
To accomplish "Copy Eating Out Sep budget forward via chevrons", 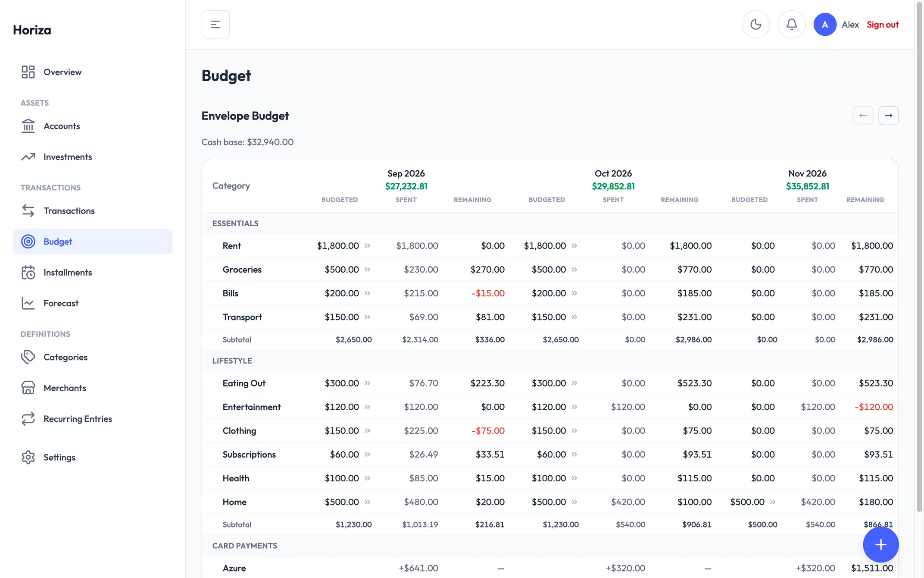I will click(367, 383).
